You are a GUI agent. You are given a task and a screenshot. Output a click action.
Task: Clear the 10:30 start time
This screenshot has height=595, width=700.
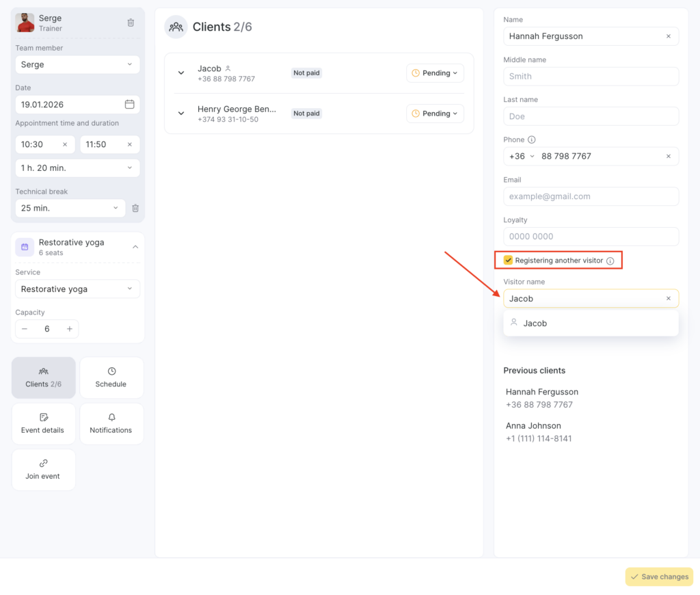pos(65,144)
